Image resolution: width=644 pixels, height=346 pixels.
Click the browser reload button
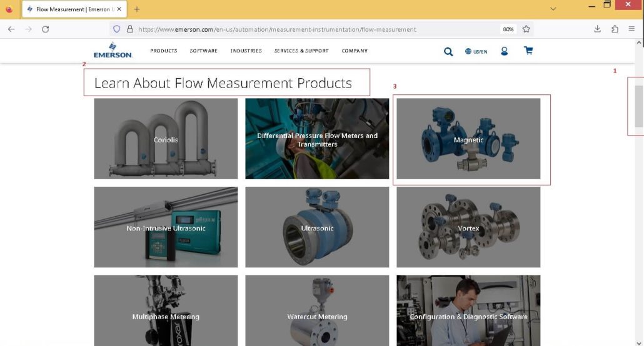(x=45, y=29)
